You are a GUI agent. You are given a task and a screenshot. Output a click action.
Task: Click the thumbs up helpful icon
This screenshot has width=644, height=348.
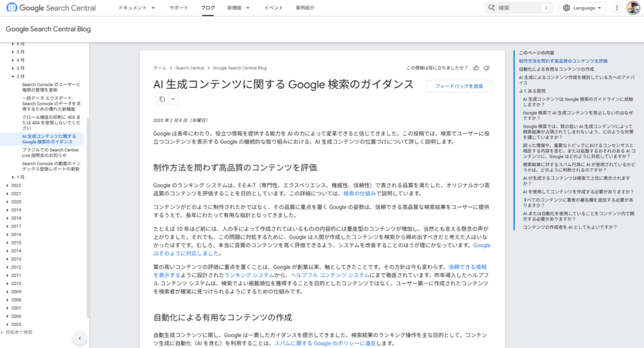pos(477,68)
